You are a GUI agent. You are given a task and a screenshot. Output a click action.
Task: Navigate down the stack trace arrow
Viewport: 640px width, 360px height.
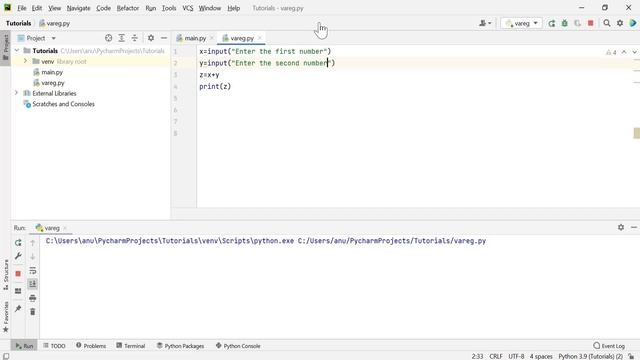[33, 256]
